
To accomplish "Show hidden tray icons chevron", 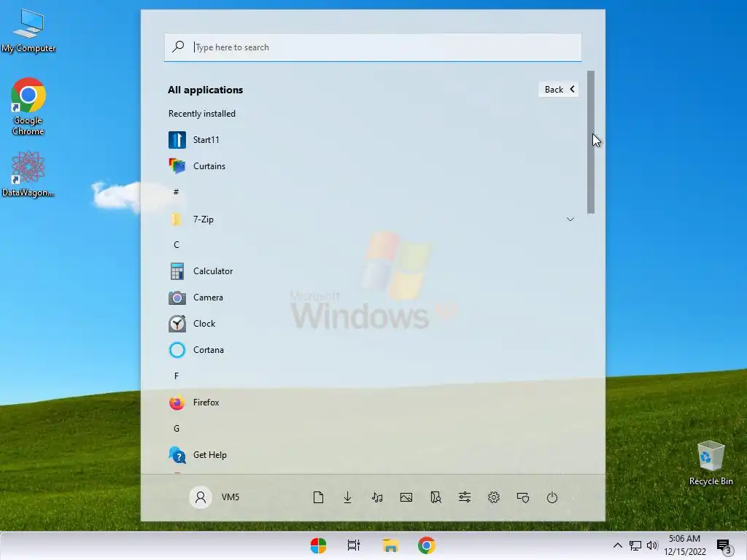I will [x=617, y=545].
